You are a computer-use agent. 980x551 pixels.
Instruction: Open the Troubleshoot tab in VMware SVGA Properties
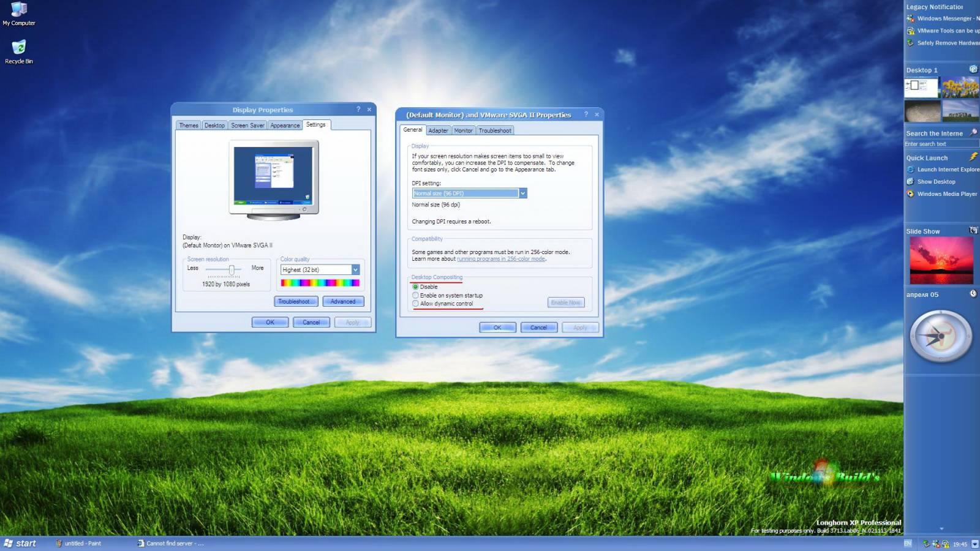pyautogui.click(x=495, y=130)
